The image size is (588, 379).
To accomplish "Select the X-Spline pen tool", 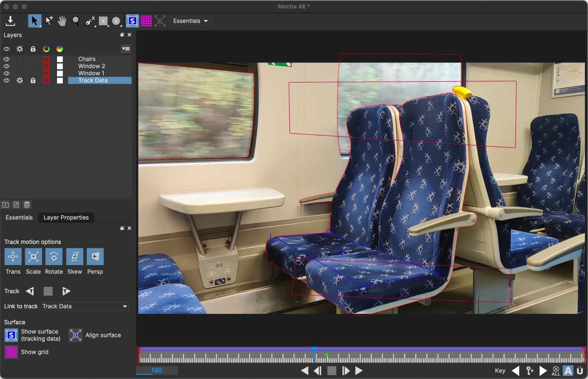I will click(x=90, y=21).
